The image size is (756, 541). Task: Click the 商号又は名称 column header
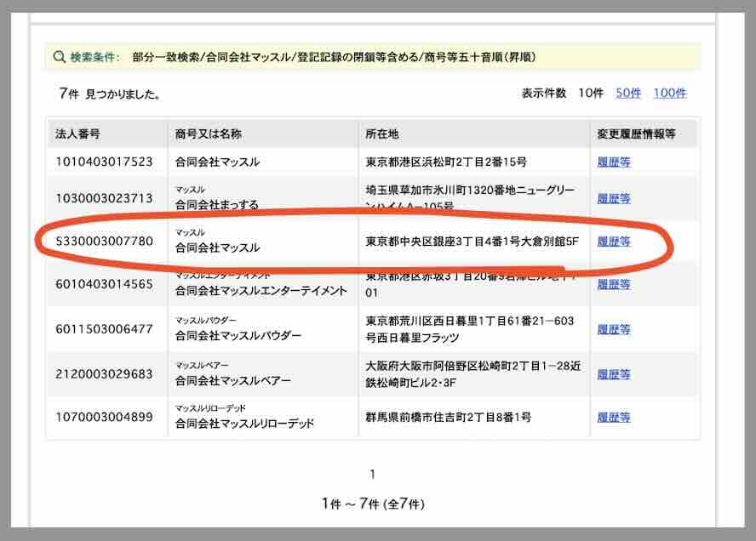pos(209,134)
